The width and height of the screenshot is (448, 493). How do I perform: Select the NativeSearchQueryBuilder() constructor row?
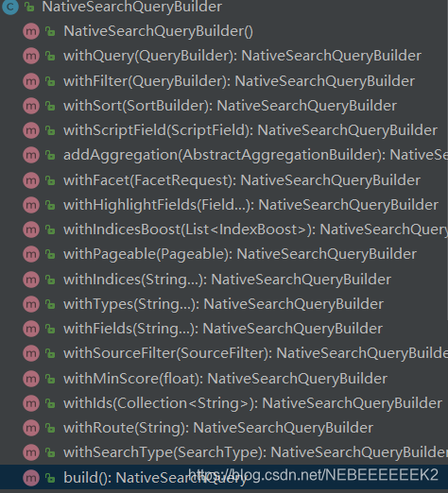tap(224, 31)
